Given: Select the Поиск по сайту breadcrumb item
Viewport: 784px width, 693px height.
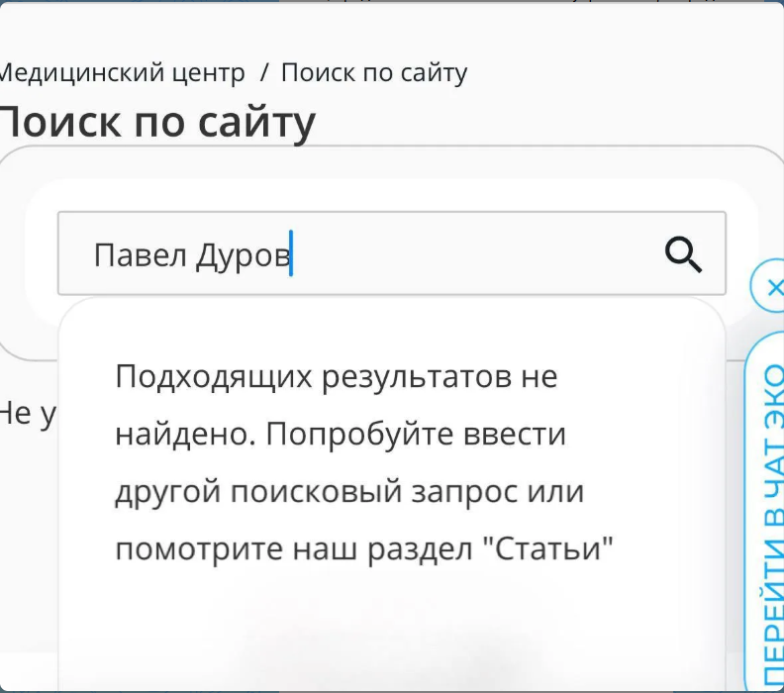Looking at the screenshot, I should click(374, 73).
